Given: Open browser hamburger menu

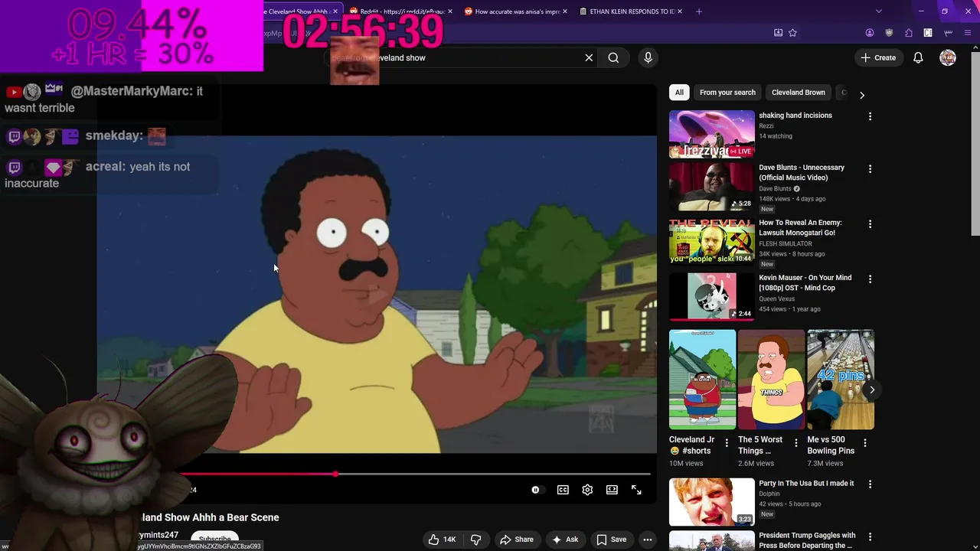Looking at the screenshot, I should point(969,33).
